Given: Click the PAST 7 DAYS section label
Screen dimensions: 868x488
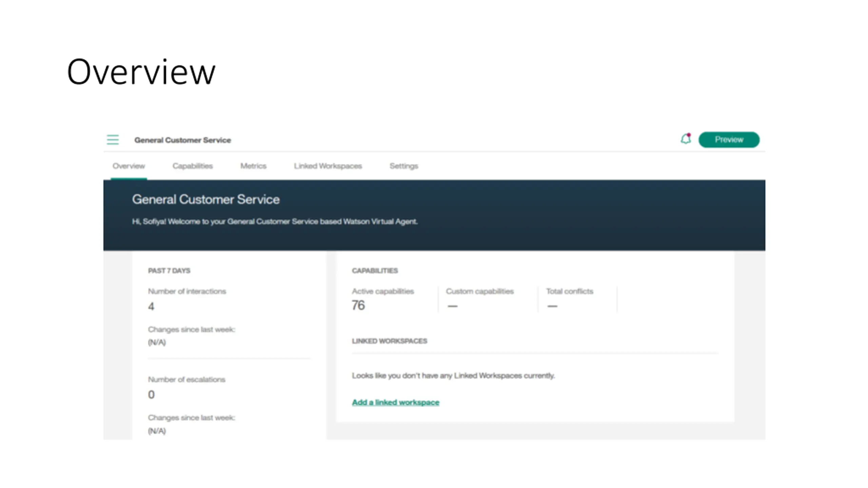Looking at the screenshot, I should (x=169, y=270).
